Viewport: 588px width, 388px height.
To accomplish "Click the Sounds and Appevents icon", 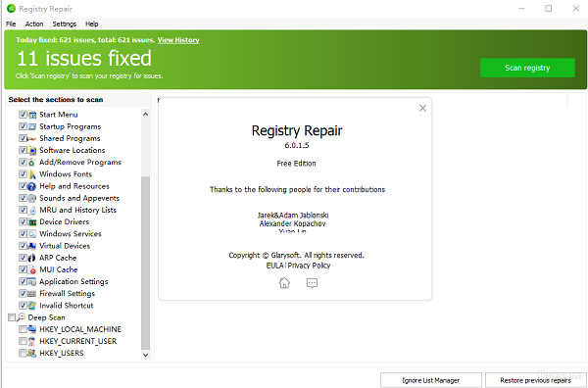I will click(x=32, y=198).
